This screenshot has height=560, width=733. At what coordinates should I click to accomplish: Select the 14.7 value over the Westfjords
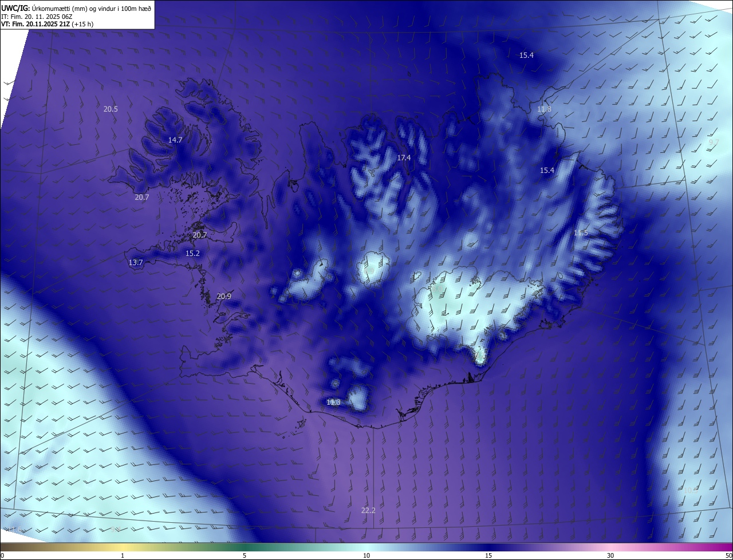coord(175,140)
